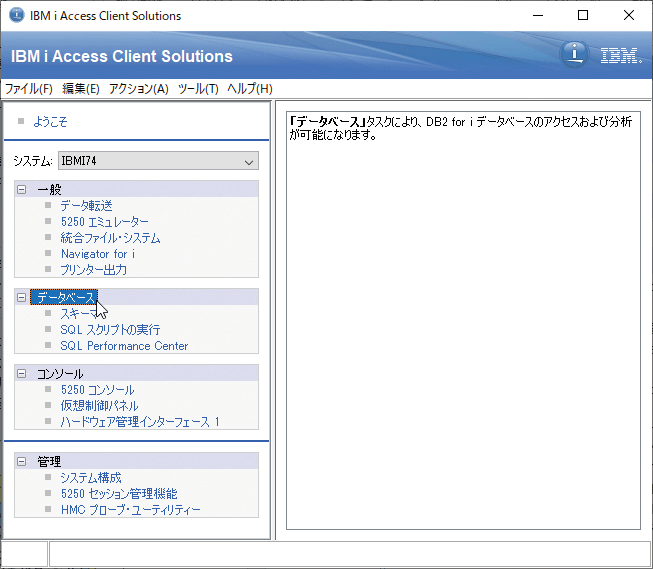Click the information icon in the header
The height and width of the screenshot is (569, 653).
pos(573,55)
